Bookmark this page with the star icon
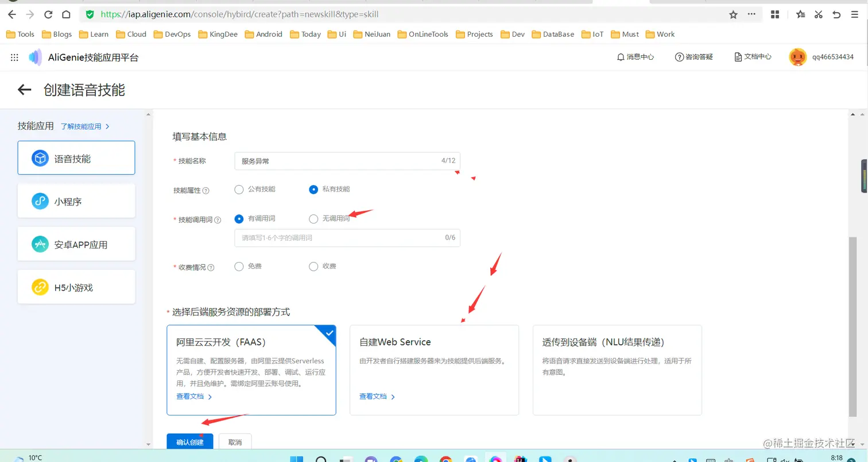Image resolution: width=868 pixels, height=462 pixels. coord(733,14)
